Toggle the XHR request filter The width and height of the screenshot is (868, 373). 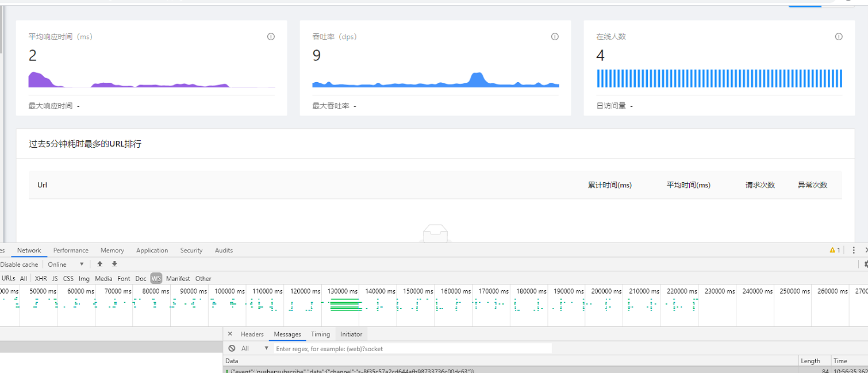(x=41, y=279)
